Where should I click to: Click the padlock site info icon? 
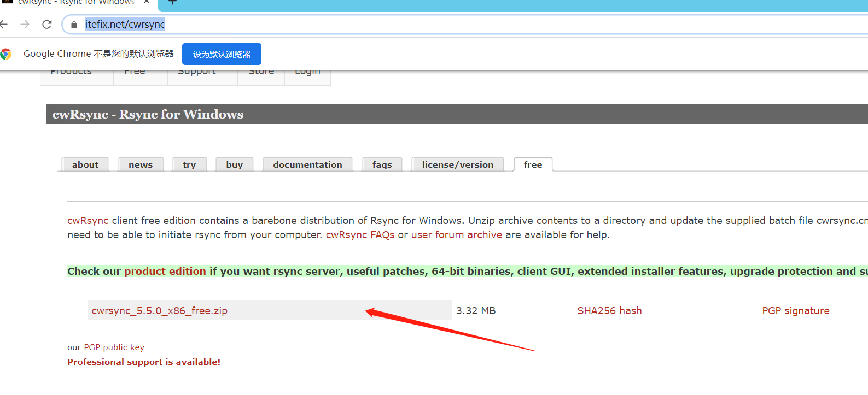pos(74,25)
